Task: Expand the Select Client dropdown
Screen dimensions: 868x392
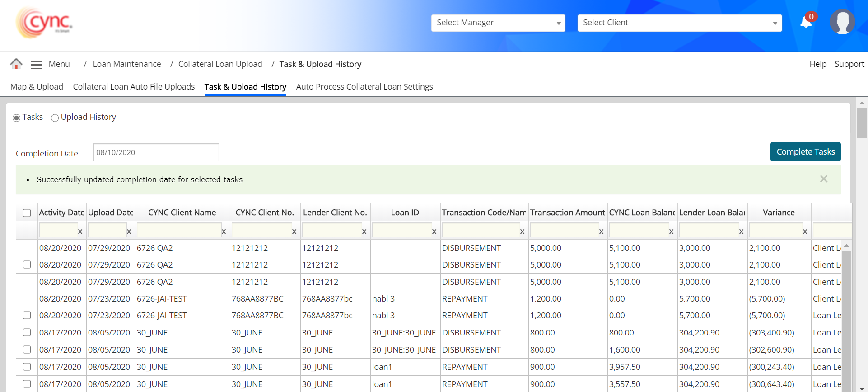Action: pyautogui.click(x=679, y=23)
